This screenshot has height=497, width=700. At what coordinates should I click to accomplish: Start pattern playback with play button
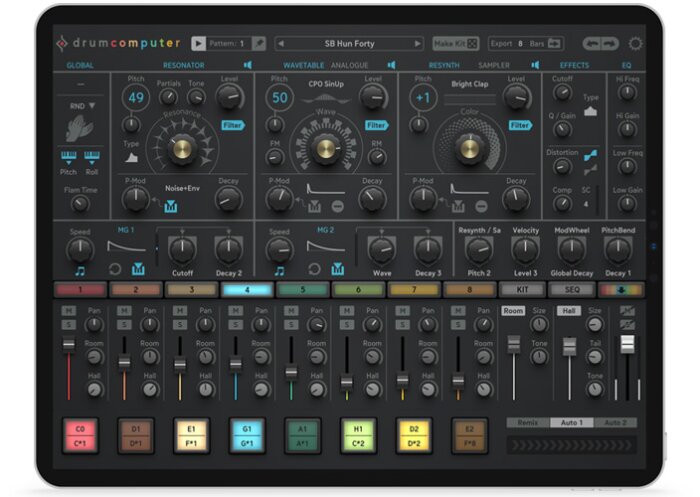click(198, 43)
